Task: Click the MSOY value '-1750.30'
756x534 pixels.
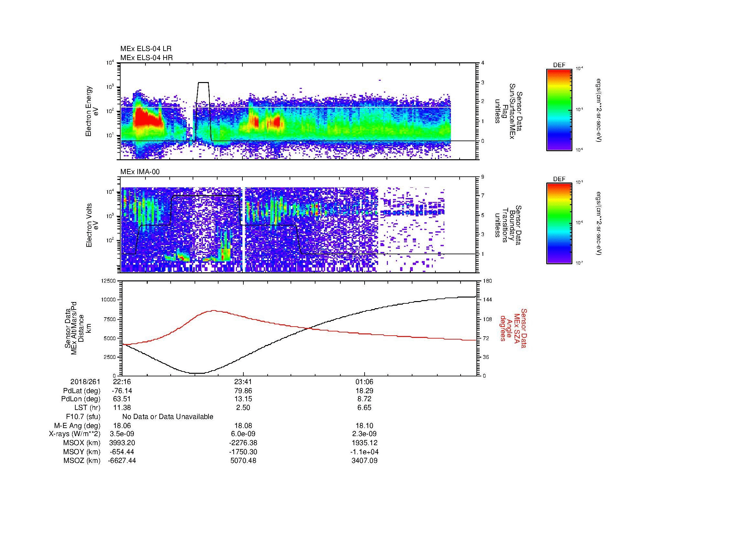Action: tap(243, 452)
